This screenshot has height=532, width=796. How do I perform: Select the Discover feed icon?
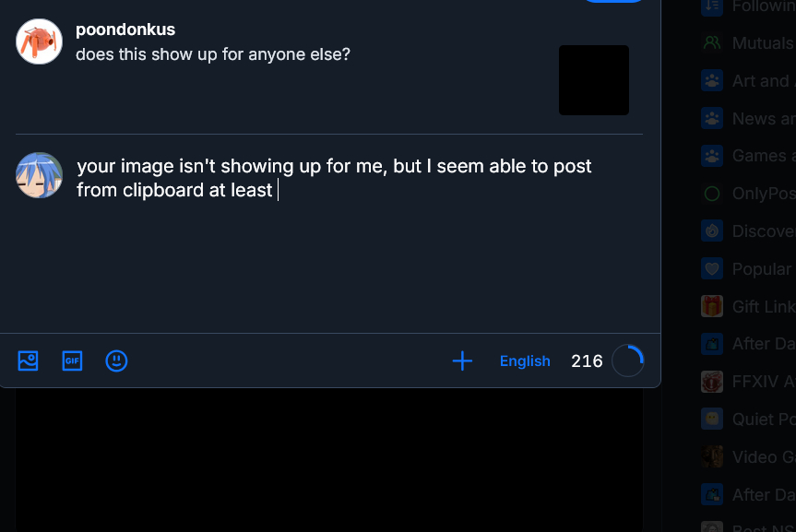[x=711, y=231]
